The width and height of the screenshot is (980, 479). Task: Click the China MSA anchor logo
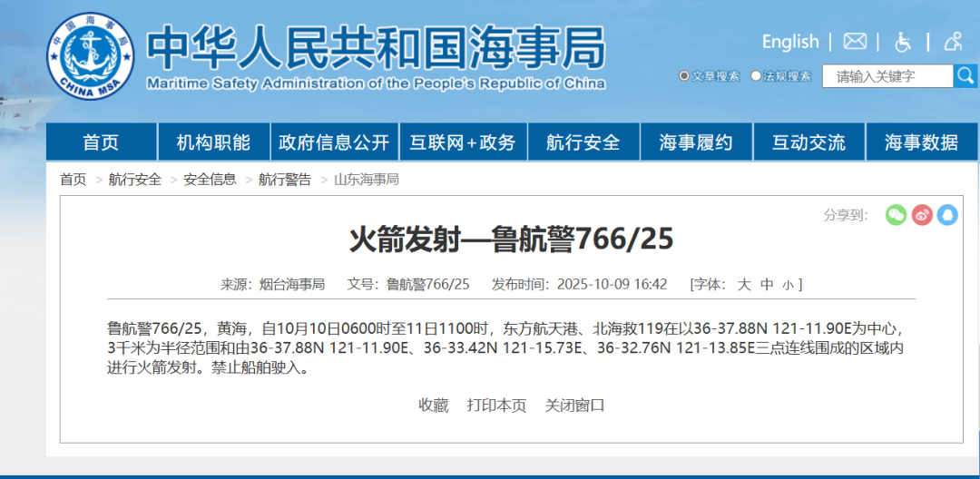[x=91, y=56]
